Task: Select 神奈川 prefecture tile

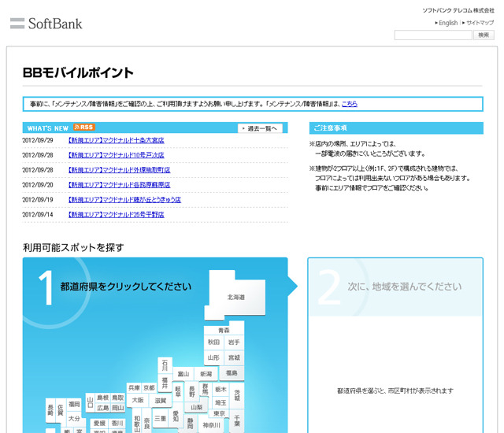Action: click(212, 425)
